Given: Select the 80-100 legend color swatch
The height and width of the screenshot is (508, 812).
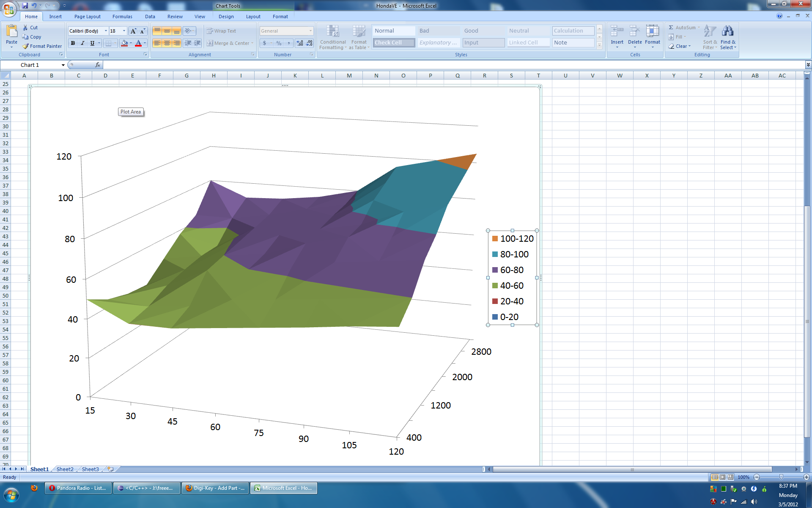Looking at the screenshot, I should pyautogui.click(x=495, y=254).
